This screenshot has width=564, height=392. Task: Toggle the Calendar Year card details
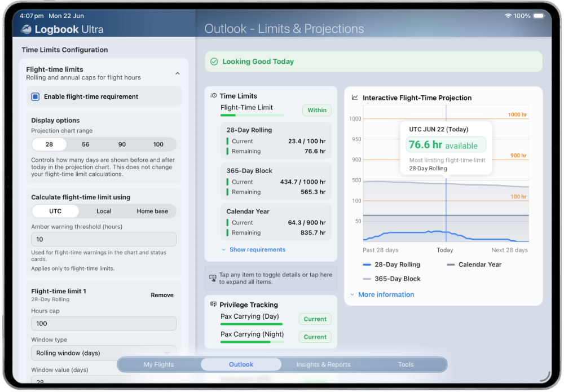point(276,222)
